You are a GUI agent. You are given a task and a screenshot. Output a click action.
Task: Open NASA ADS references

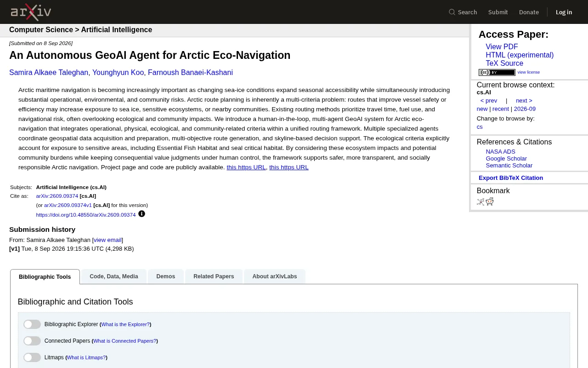[501, 152]
